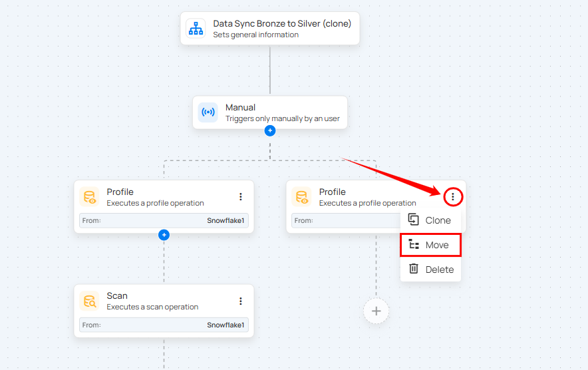Click the right Profile node From field
This screenshot has width=588, height=370.
click(x=343, y=220)
